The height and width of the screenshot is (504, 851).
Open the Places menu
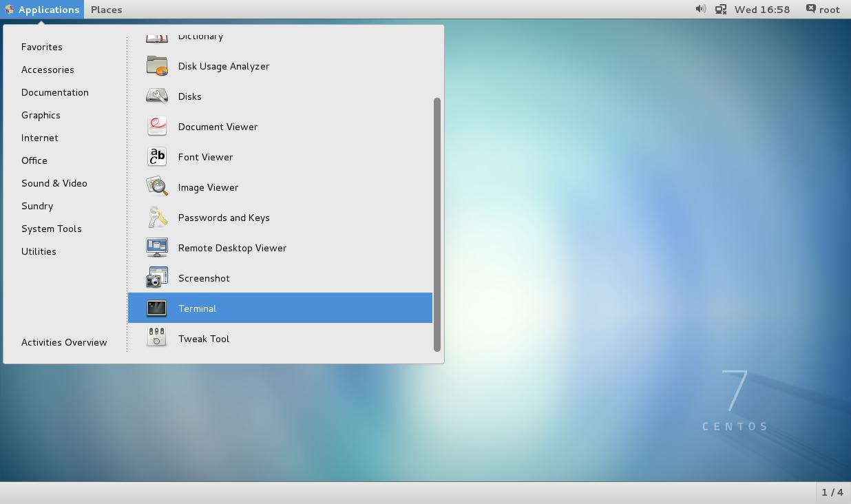(106, 10)
